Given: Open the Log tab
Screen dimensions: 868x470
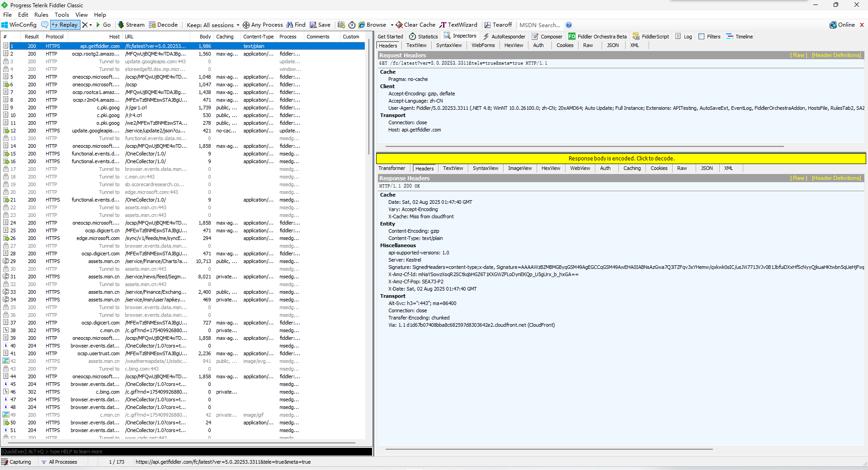Looking at the screenshot, I should (x=684, y=37).
